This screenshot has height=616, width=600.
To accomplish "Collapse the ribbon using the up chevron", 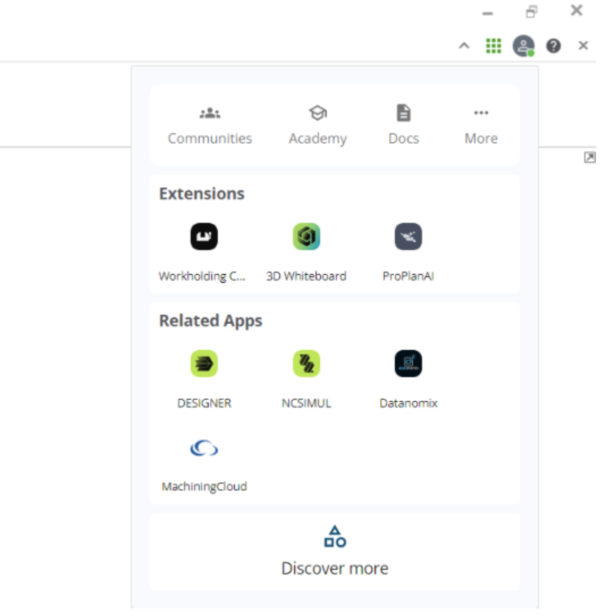I will point(464,46).
